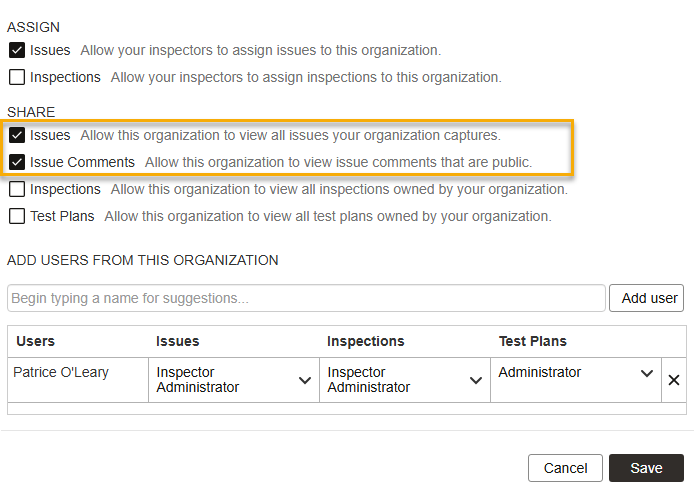The image size is (694, 496).
Task: Click the Test Plans column header
Action: [x=533, y=341]
